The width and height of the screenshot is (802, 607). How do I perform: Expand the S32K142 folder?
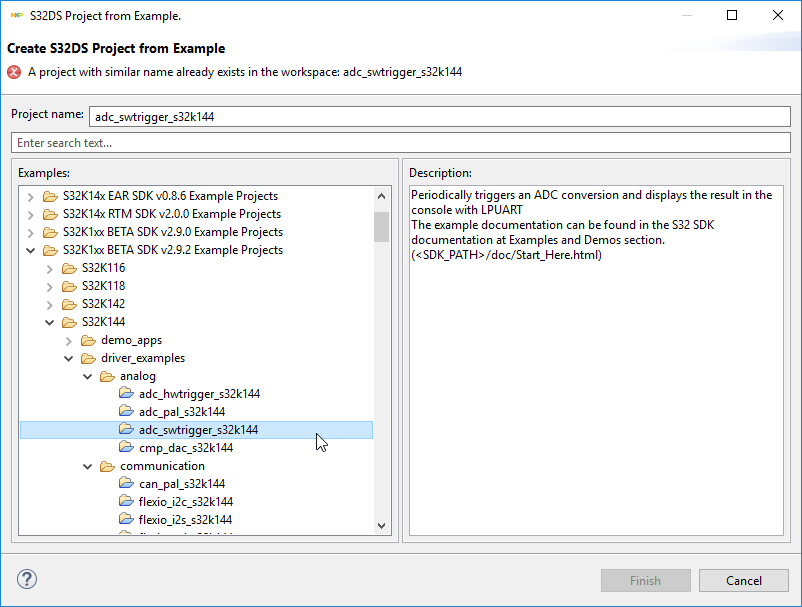[50, 304]
